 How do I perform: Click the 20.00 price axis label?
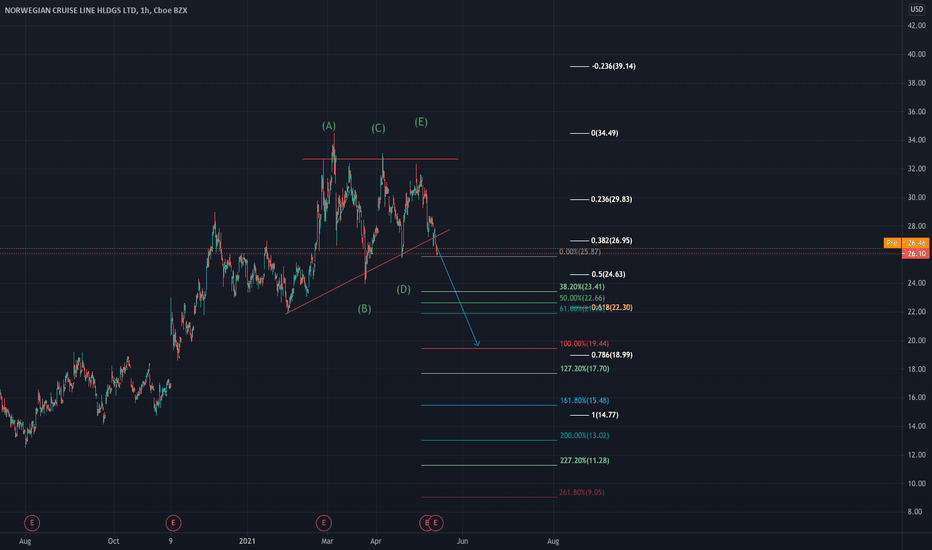[916, 340]
